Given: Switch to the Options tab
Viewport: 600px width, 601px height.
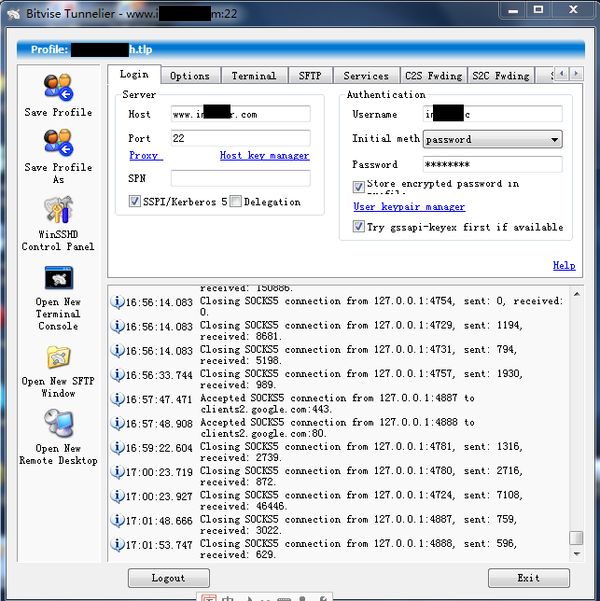Looking at the screenshot, I should point(189,76).
